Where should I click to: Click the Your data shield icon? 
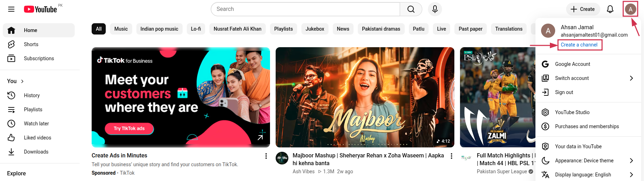click(x=545, y=146)
